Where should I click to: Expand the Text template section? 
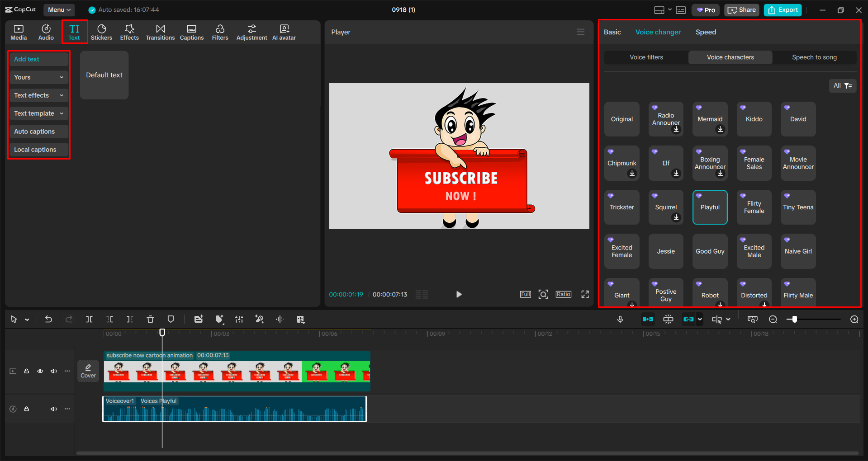(38, 113)
